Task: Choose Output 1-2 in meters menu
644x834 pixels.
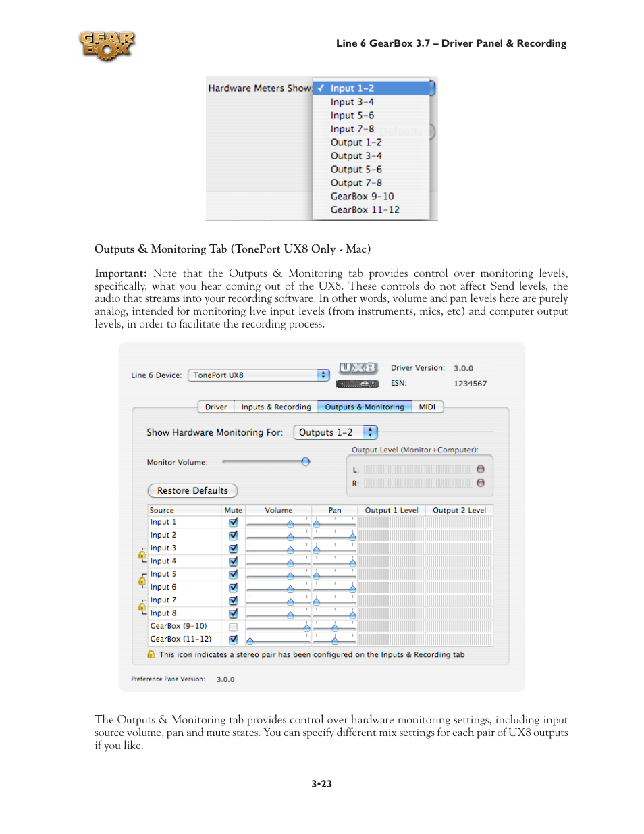Action: [x=371, y=142]
